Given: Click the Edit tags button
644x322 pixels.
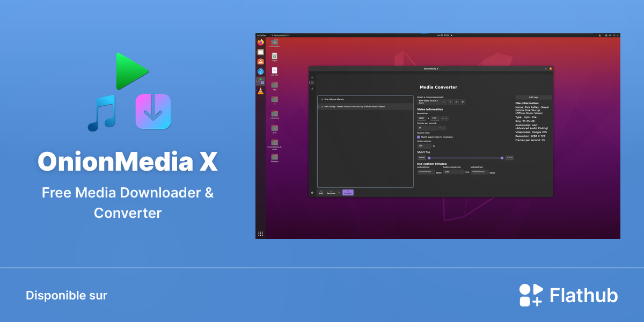Looking at the screenshot, I should click(x=533, y=97).
